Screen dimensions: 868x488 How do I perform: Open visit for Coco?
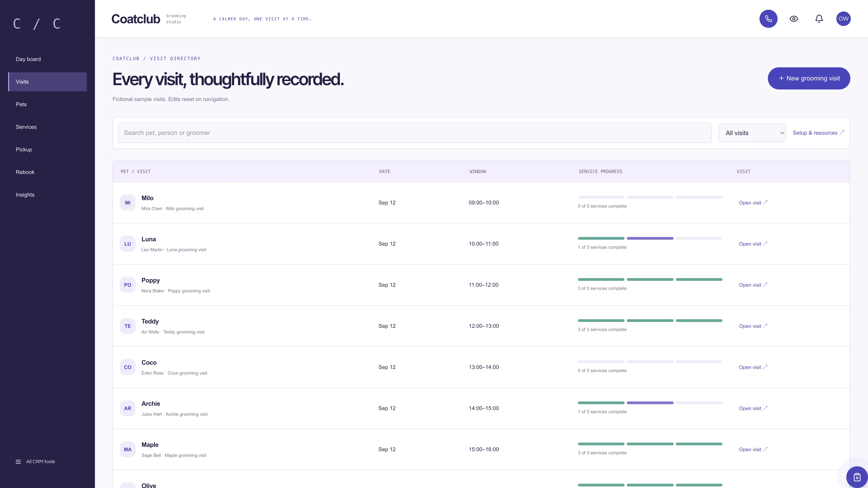click(753, 367)
